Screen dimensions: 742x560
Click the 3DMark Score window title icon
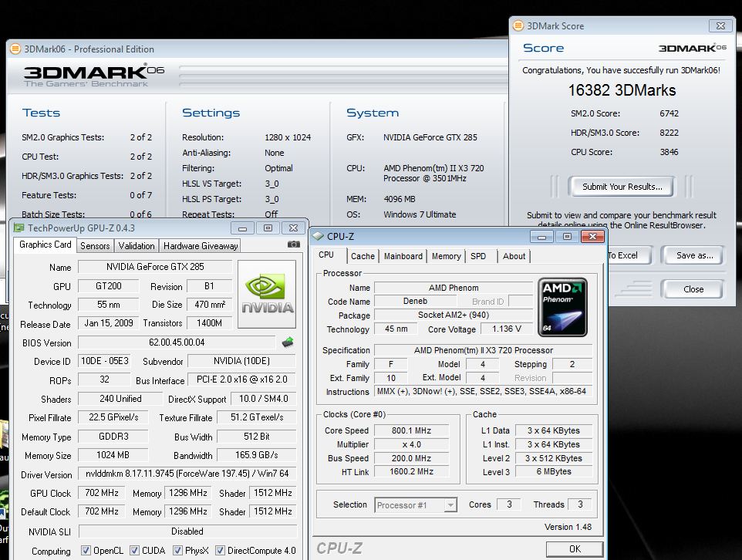518,25
